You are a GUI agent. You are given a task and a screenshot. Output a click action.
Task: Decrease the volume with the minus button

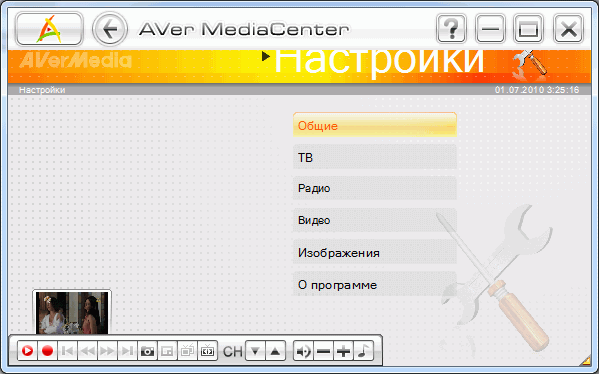click(324, 351)
